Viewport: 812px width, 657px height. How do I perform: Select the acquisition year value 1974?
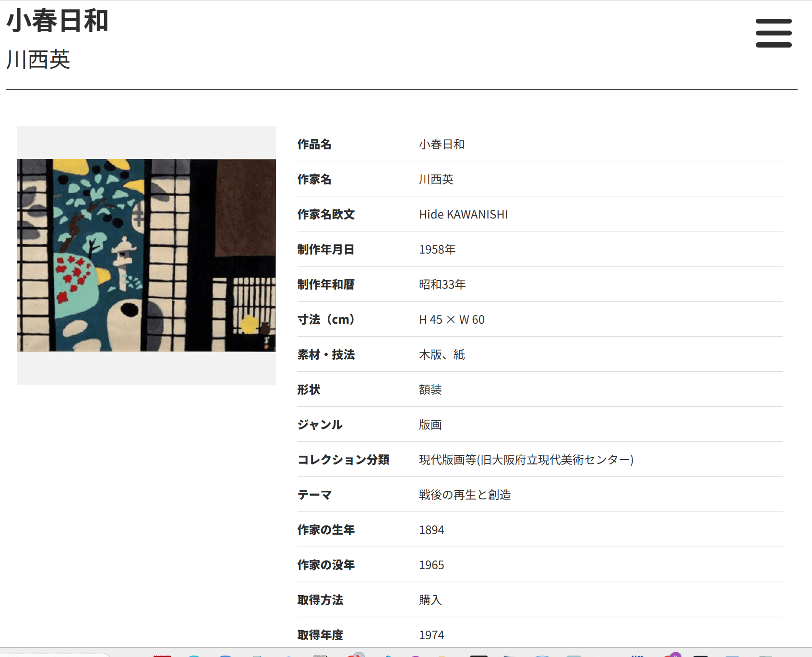(431, 635)
